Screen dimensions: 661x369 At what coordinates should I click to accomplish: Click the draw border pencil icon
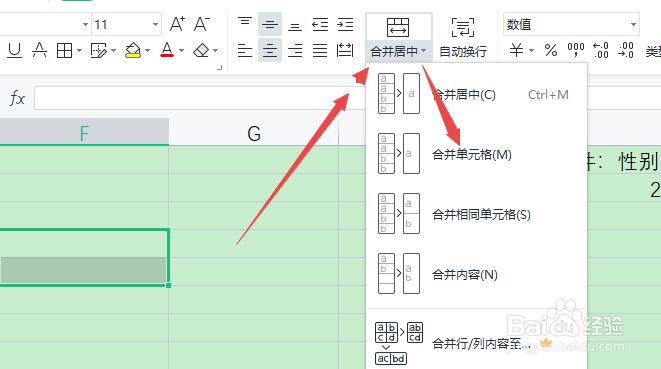pos(98,51)
